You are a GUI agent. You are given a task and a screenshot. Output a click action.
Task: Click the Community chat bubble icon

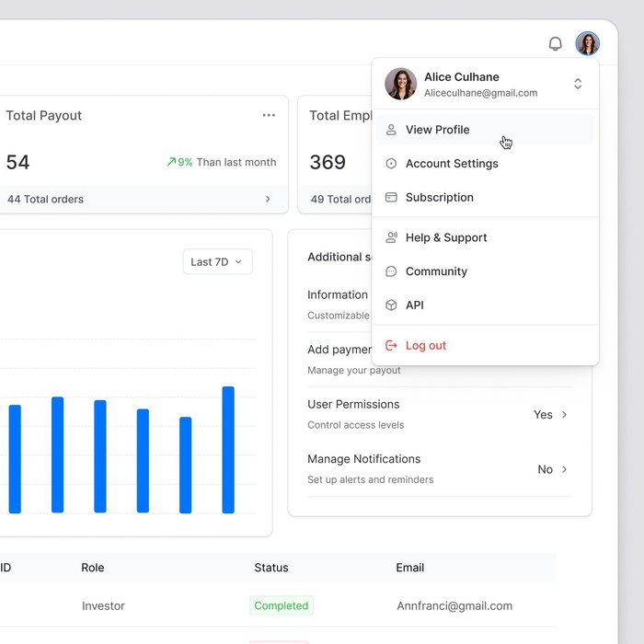pyautogui.click(x=391, y=271)
